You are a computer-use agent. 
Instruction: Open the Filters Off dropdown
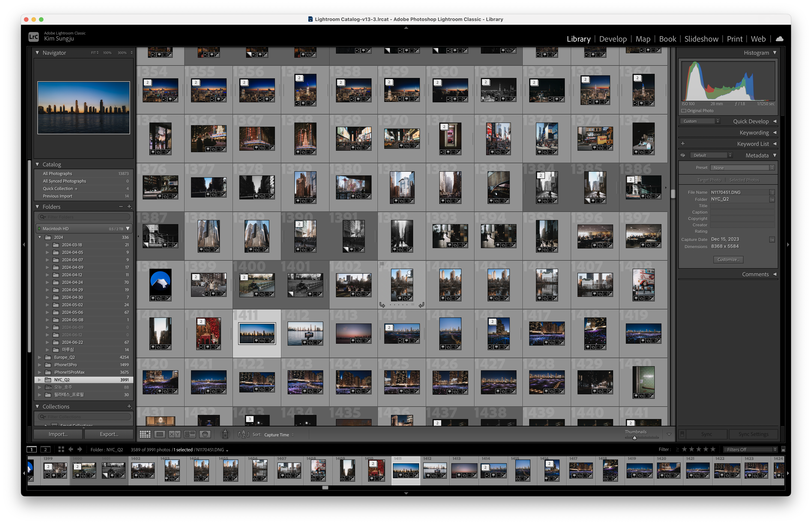[750, 449]
